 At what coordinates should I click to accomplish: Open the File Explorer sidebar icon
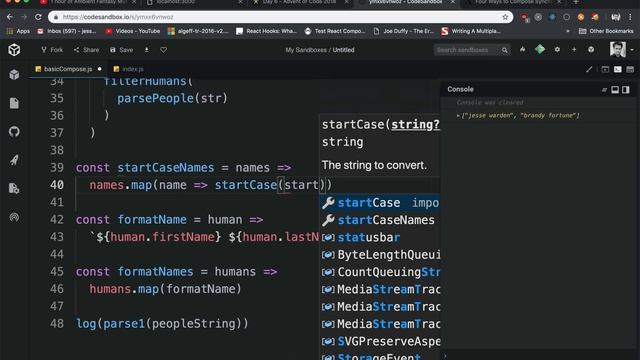pos(14,103)
